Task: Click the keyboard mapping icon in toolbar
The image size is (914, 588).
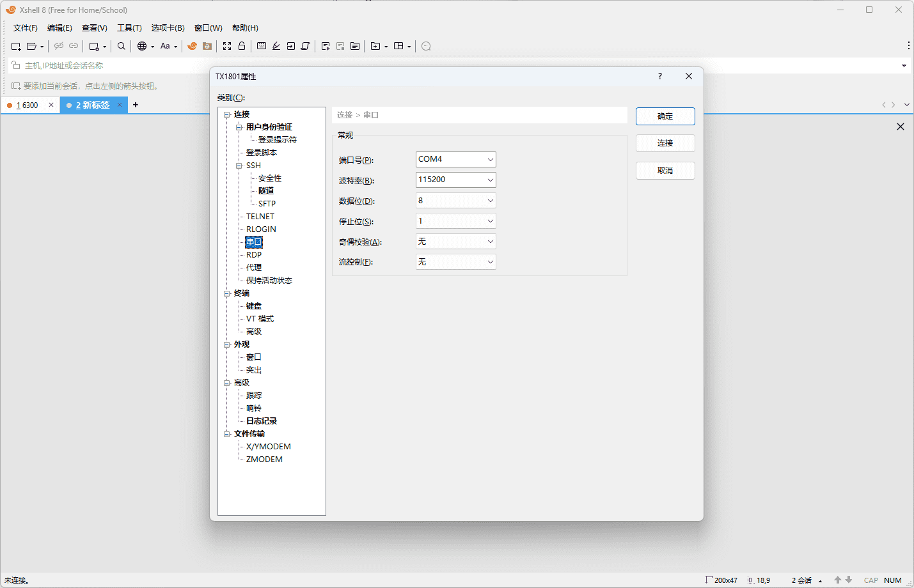Action: pyautogui.click(x=262, y=46)
